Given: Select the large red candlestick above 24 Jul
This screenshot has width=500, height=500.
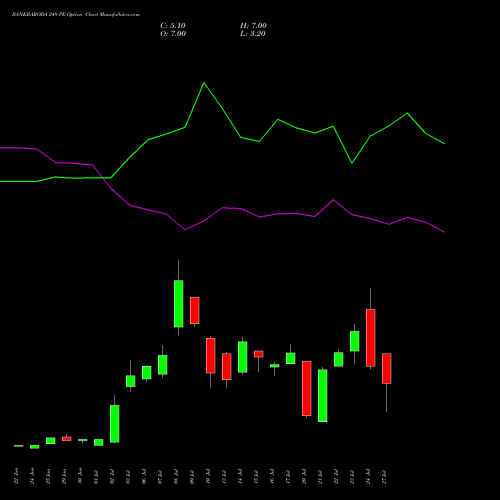Looking at the screenshot, I should coord(371,338).
